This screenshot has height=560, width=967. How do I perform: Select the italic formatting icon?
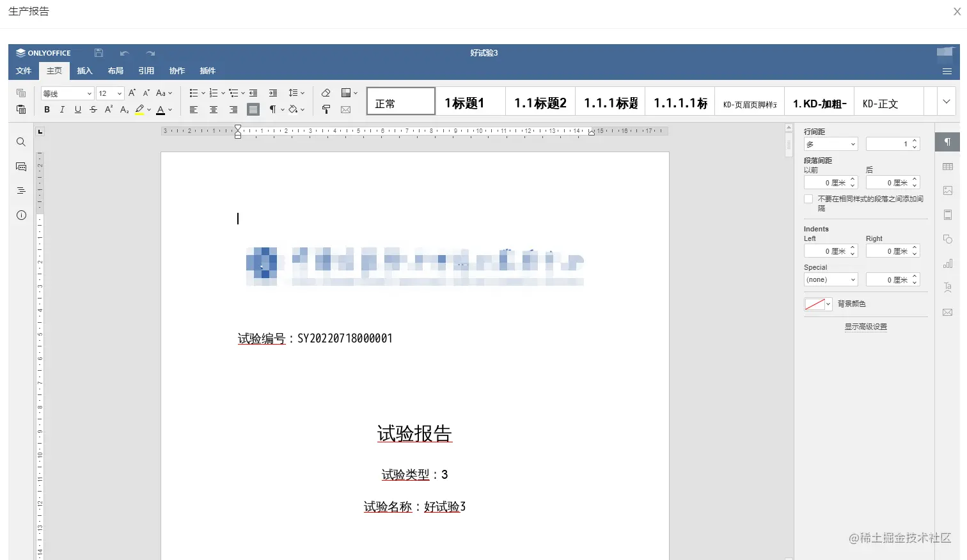tap(62, 109)
